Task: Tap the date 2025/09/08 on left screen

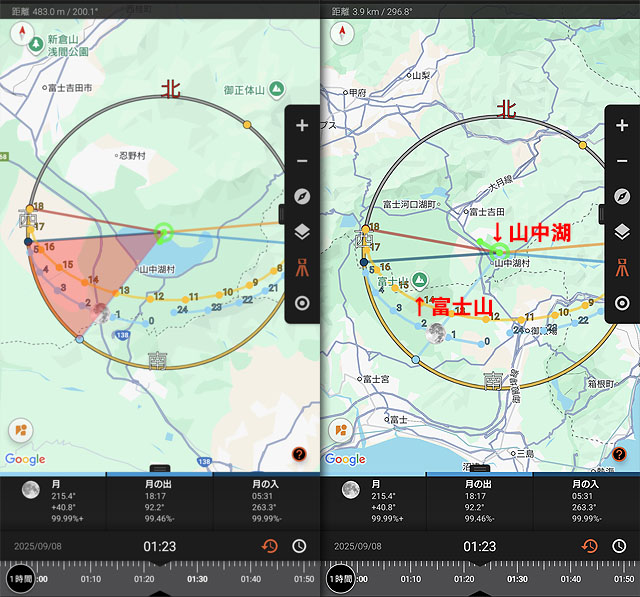Action: [38, 546]
